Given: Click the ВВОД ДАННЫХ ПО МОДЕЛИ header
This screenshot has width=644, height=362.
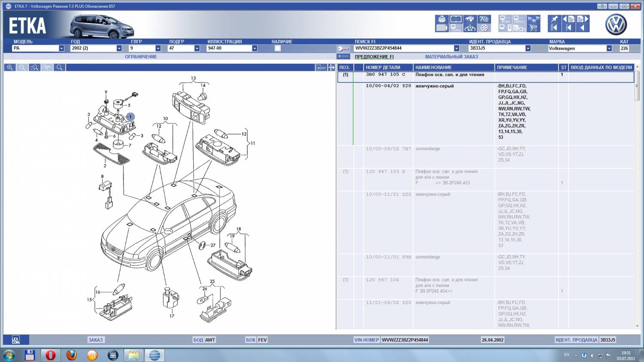Looking at the screenshot, I should tap(601, 67).
